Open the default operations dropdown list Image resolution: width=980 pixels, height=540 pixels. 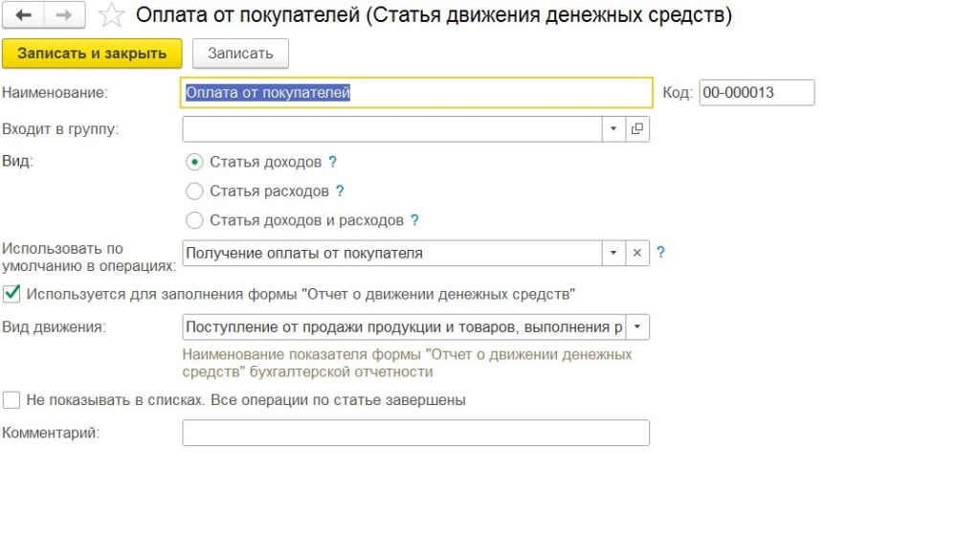tap(613, 253)
